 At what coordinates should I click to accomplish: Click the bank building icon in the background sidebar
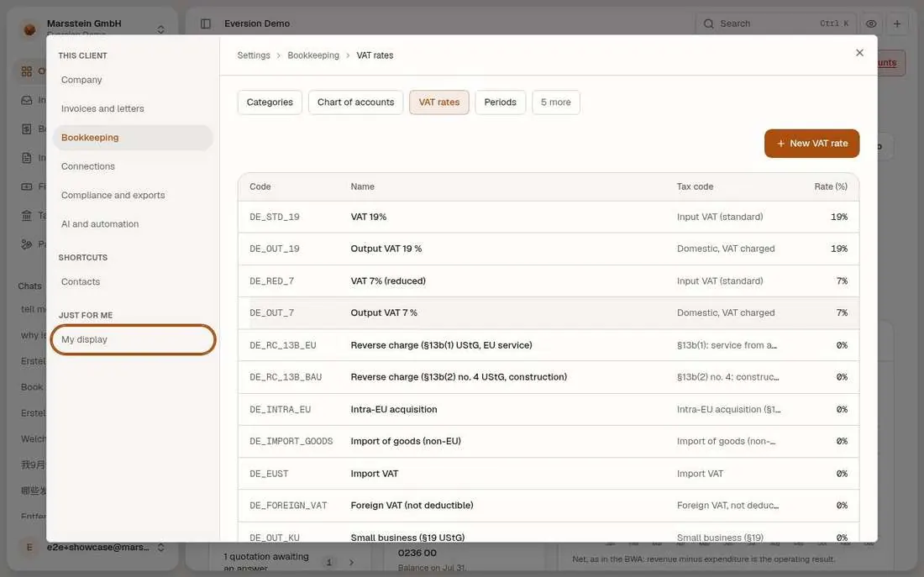pos(27,215)
